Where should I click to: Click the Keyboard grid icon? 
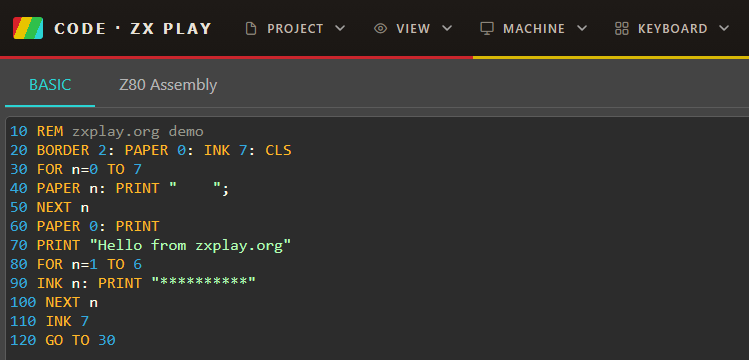click(x=621, y=29)
